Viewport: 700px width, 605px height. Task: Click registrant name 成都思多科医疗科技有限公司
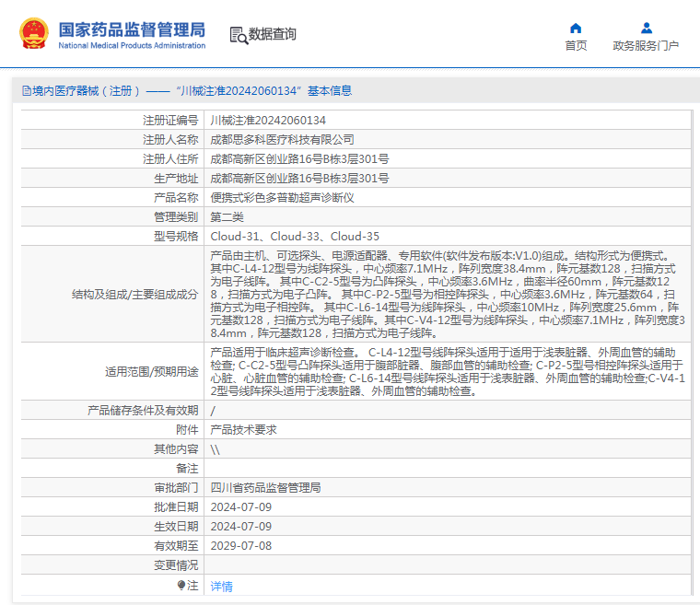pyautogui.click(x=282, y=140)
